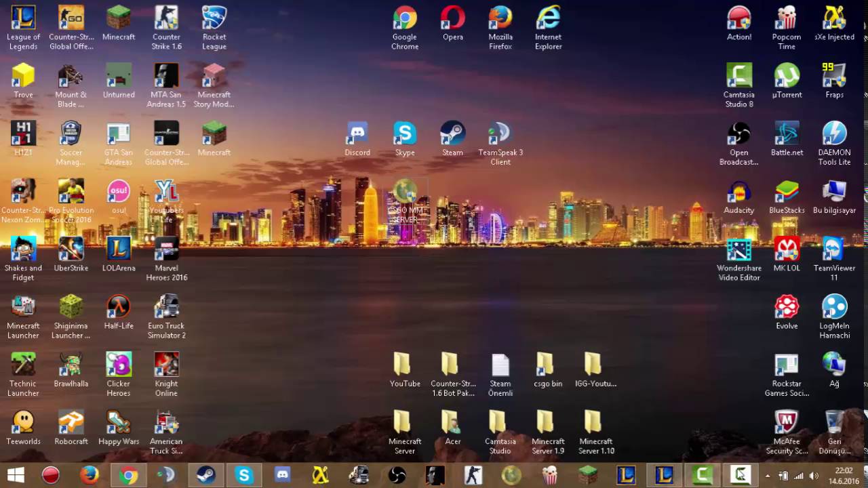This screenshot has width=868, height=488.
Task: Launch Rocket League from desktop
Action: tap(214, 28)
